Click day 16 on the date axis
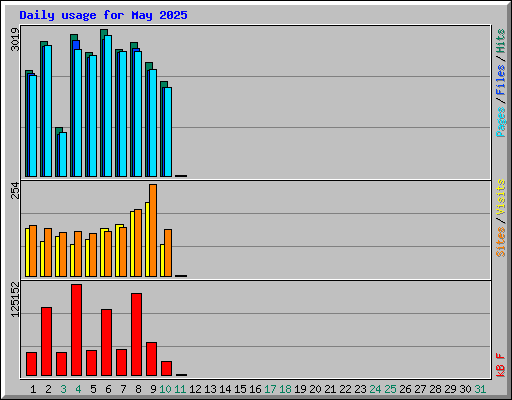512x400 pixels. pyautogui.click(x=255, y=389)
